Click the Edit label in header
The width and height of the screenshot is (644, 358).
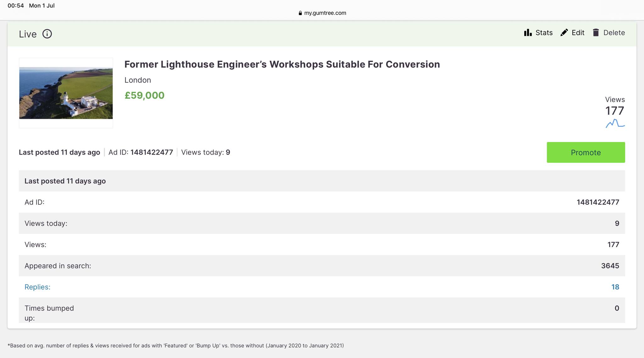coord(578,33)
